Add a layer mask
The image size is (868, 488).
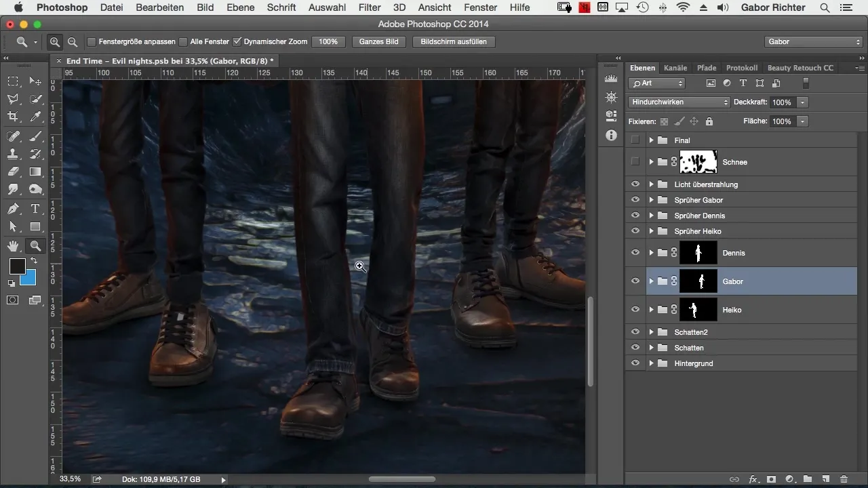coord(771,479)
